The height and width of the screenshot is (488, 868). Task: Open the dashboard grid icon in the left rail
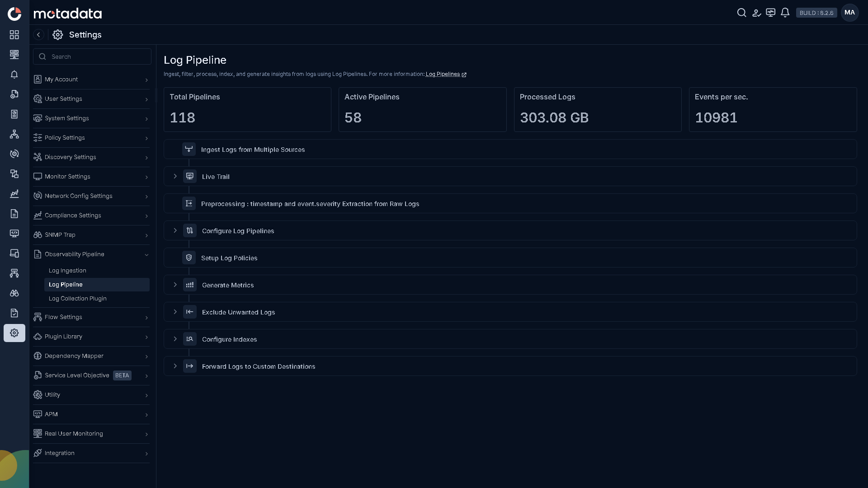[14, 35]
